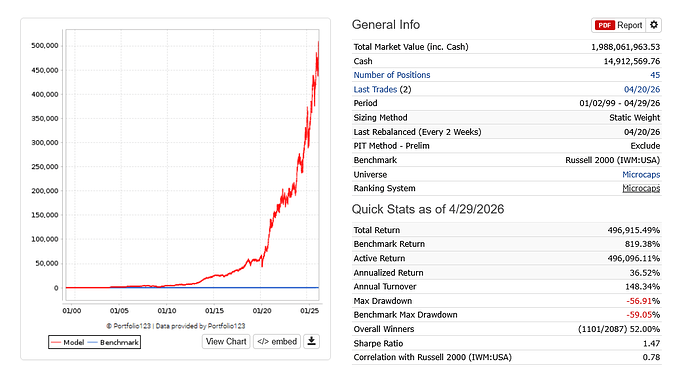The width and height of the screenshot is (690, 368).
Task: Select the Cash value 14,912,569.76
Action: pyautogui.click(x=631, y=61)
